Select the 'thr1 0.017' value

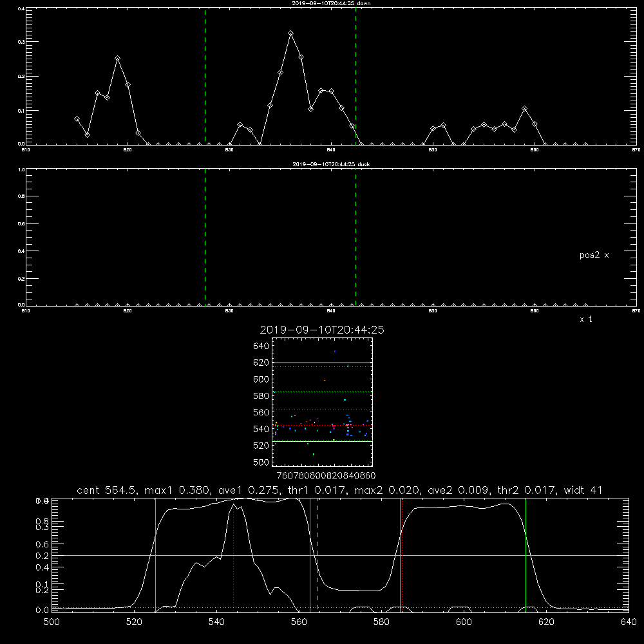pyautogui.click(x=318, y=490)
